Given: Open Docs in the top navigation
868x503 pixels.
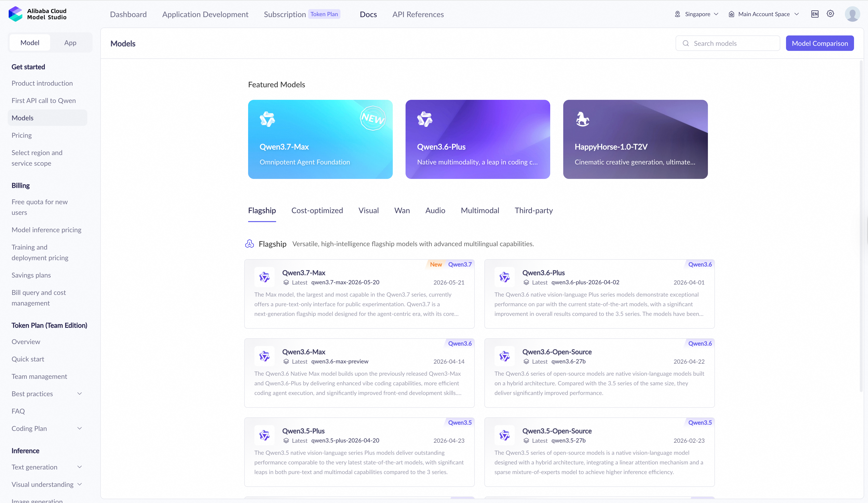Looking at the screenshot, I should point(368,14).
